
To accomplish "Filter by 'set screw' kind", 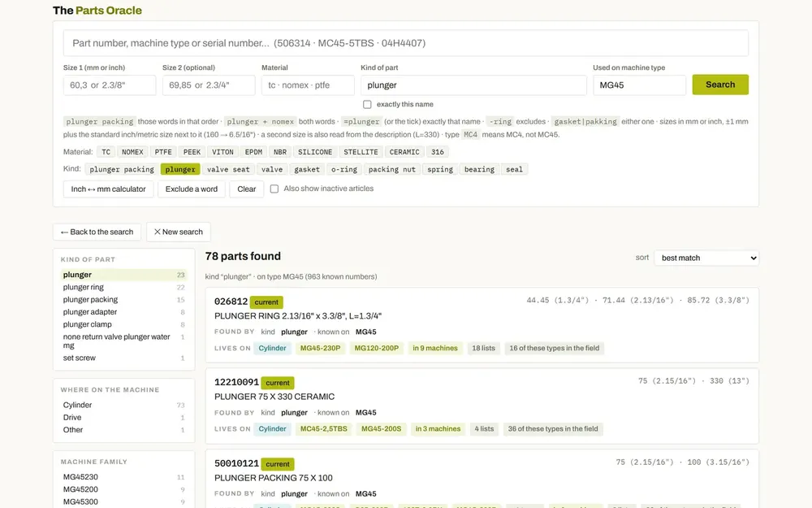I will tap(123, 358).
